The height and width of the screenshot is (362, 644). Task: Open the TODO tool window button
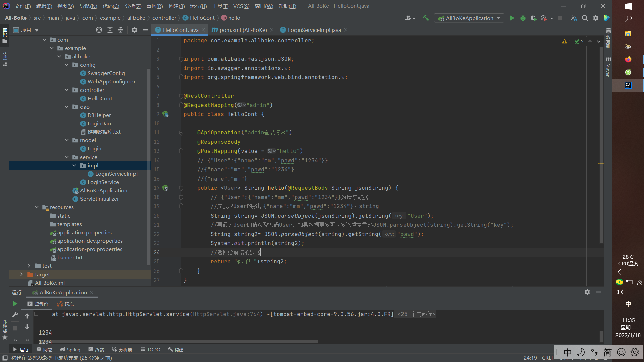[x=150, y=349]
